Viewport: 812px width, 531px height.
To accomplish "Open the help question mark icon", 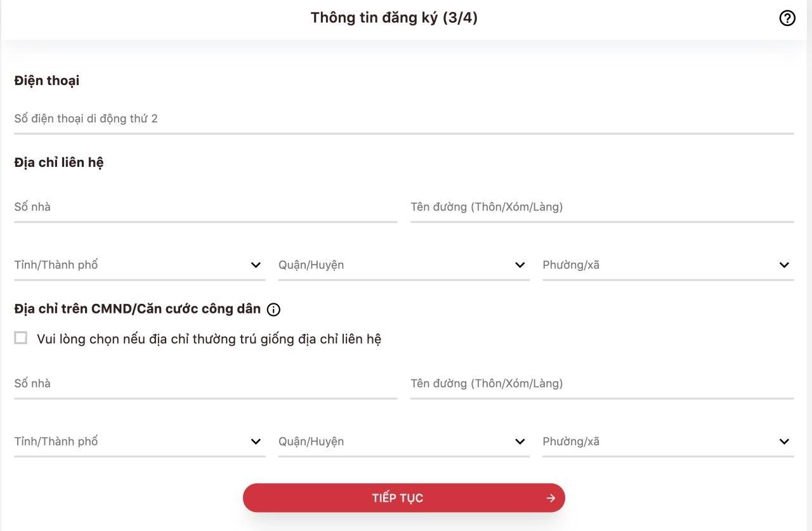I will pyautogui.click(x=787, y=18).
